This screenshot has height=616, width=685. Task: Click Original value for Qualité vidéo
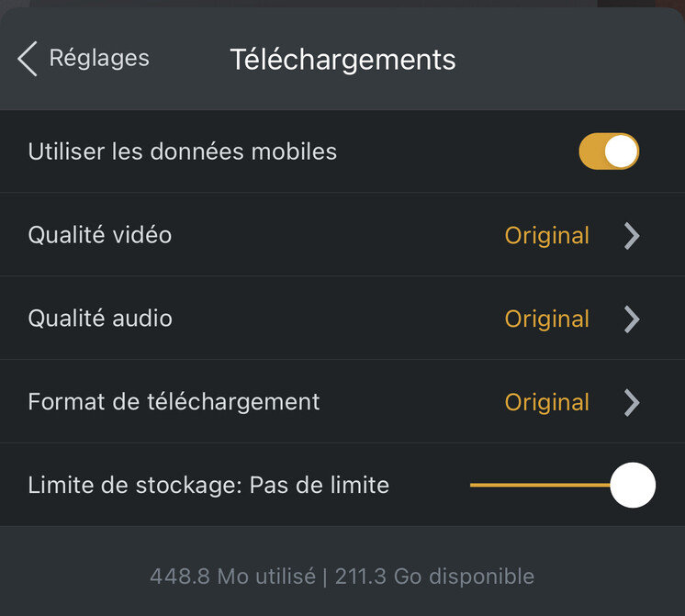[x=546, y=236]
